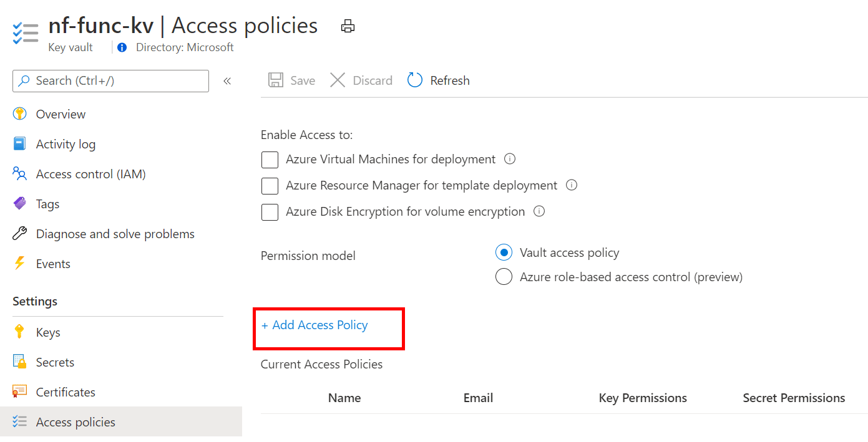Check Azure Resource Manager for template deployment

[270, 186]
